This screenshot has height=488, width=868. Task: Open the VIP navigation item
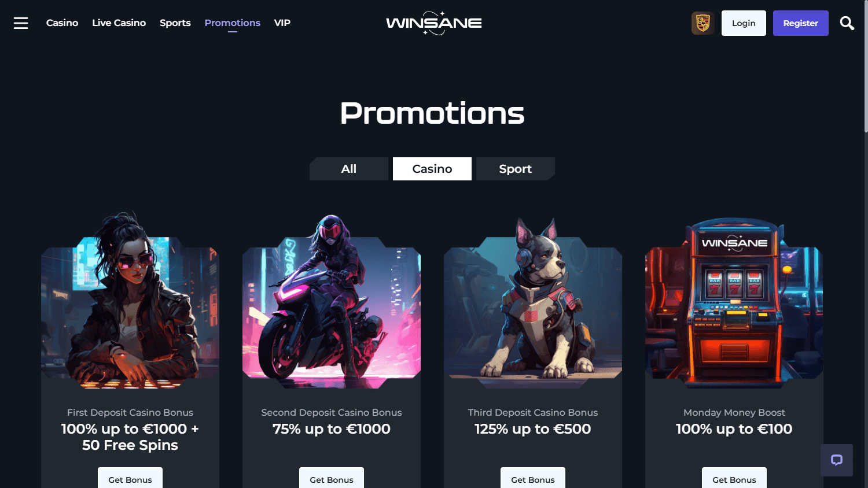pyautogui.click(x=282, y=23)
